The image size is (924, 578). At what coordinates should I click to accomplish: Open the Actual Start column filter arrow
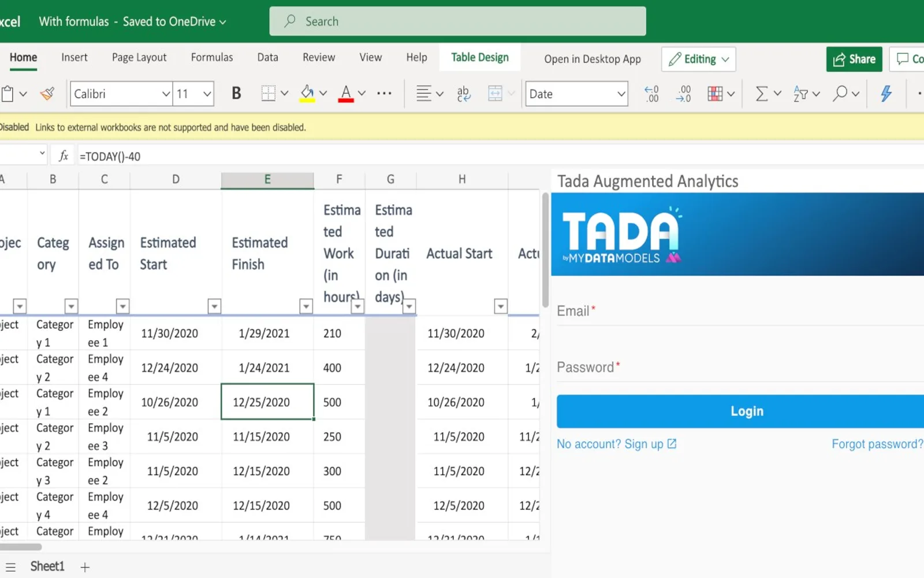[501, 306]
